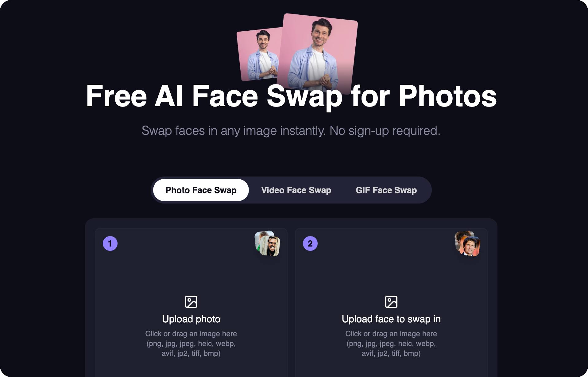Image resolution: width=588 pixels, height=377 pixels.
Task: Open the Video Face Swap tab
Action: pyautogui.click(x=296, y=190)
